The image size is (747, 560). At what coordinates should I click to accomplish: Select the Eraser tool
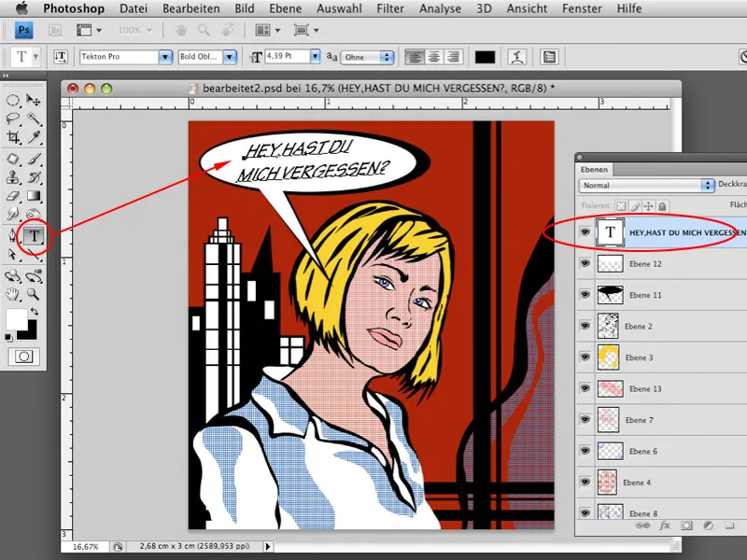[13, 196]
